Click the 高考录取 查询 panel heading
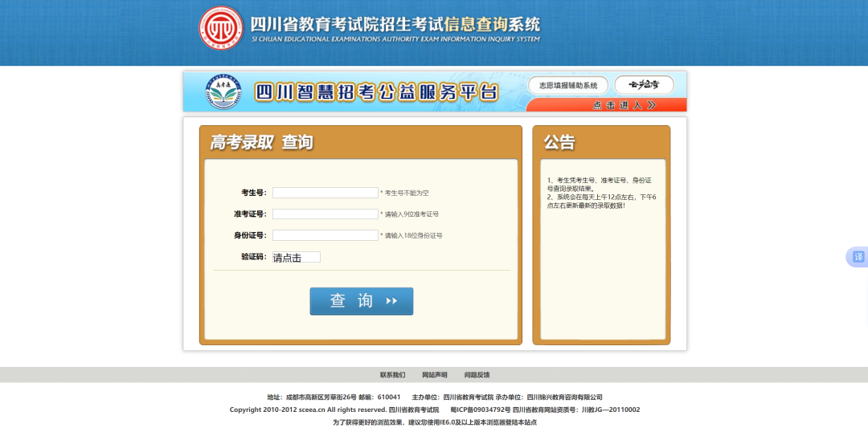This screenshot has width=868, height=436. [x=261, y=142]
